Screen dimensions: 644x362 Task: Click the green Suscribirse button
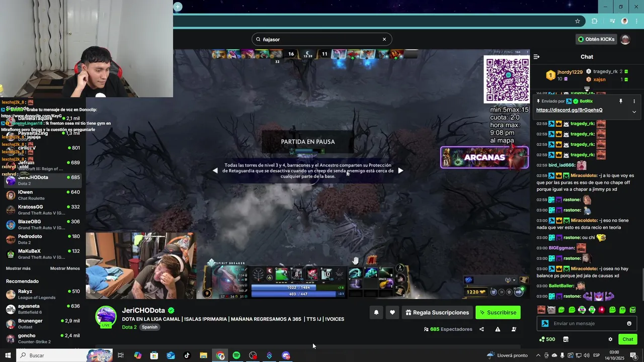tap(498, 312)
